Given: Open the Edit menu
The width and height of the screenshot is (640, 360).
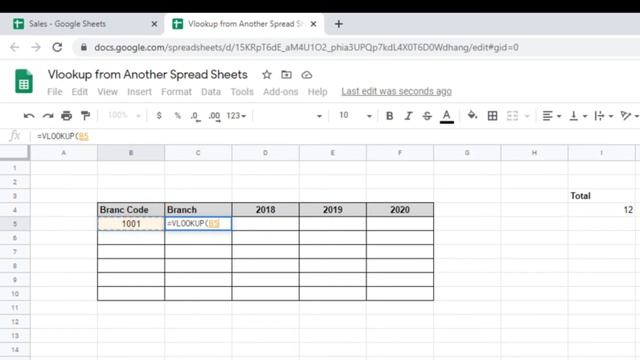Looking at the screenshot, I should tap(80, 92).
